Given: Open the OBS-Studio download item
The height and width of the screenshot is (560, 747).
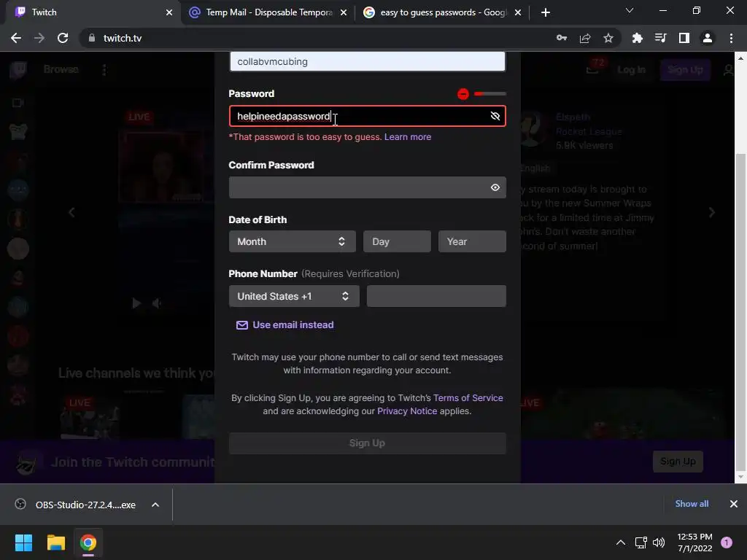Looking at the screenshot, I should tap(85, 505).
